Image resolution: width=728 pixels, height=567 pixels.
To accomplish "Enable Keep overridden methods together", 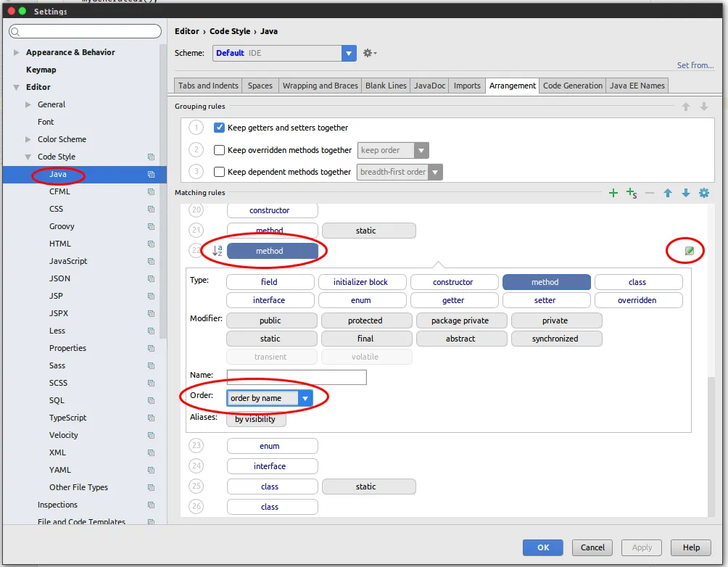I will (219, 150).
